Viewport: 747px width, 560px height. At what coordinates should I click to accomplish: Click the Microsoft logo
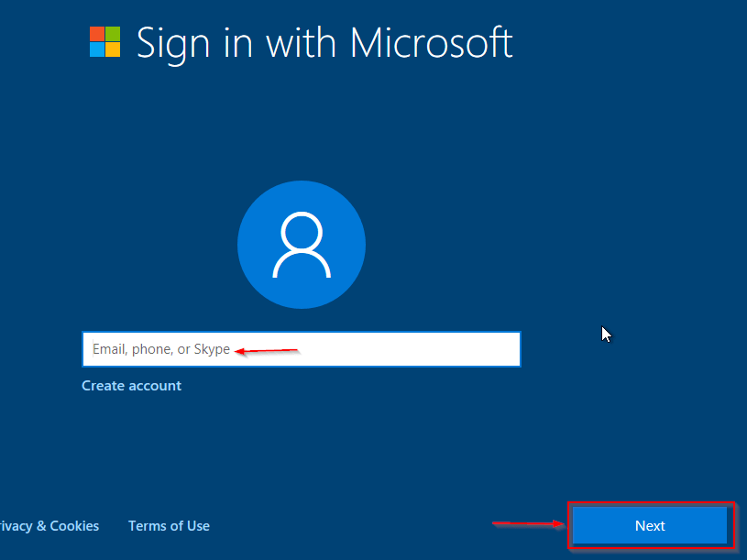pos(104,42)
